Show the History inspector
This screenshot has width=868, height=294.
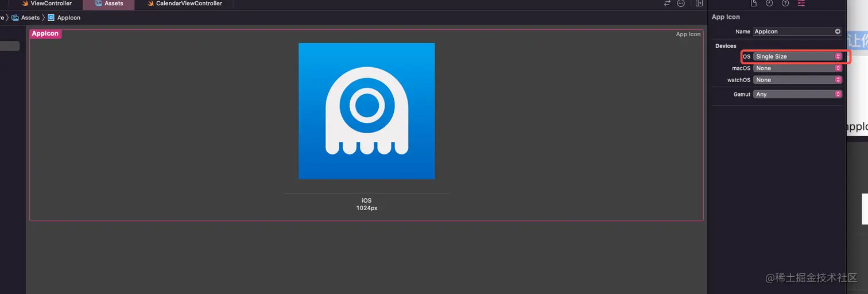pos(769,3)
